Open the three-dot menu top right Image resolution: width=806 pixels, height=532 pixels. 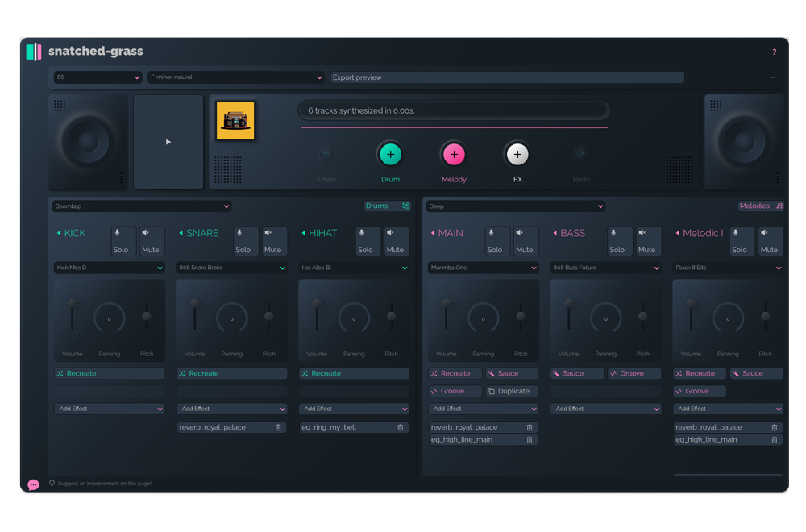772,77
